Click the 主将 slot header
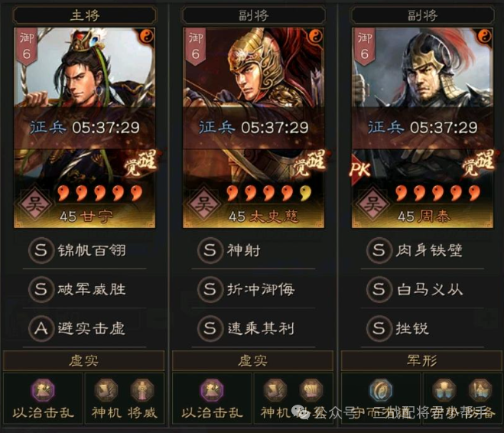 coord(85,15)
